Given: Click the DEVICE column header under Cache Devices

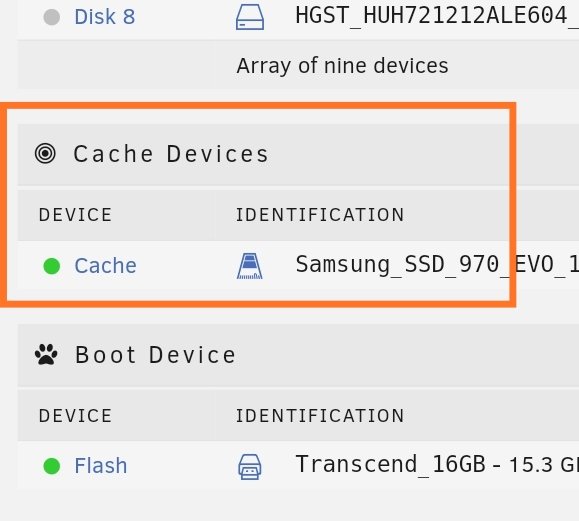Looking at the screenshot, I should 75,215.
